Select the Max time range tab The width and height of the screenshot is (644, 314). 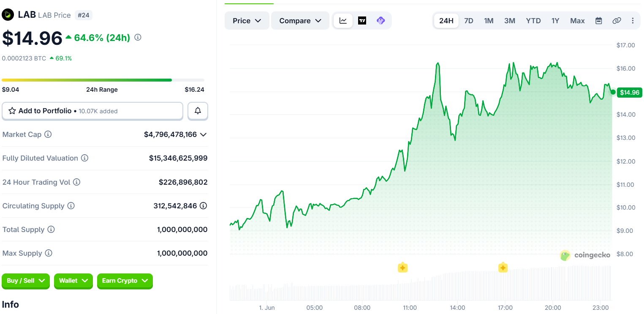tap(577, 21)
